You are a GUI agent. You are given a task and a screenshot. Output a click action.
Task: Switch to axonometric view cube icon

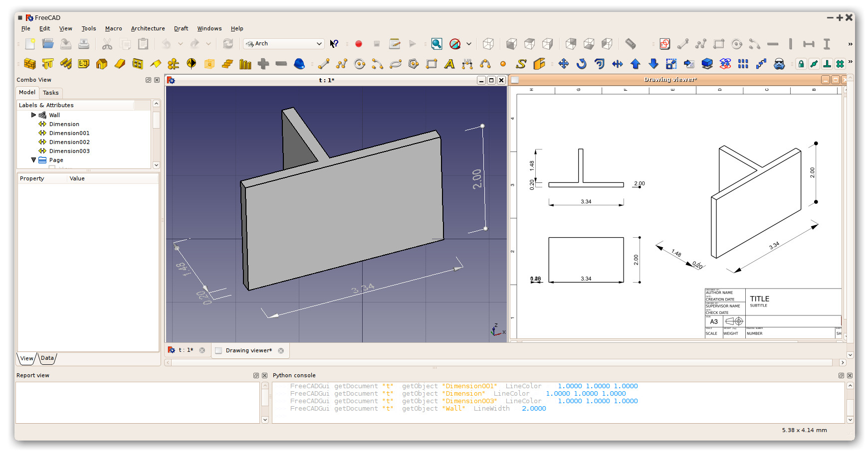click(x=488, y=44)
